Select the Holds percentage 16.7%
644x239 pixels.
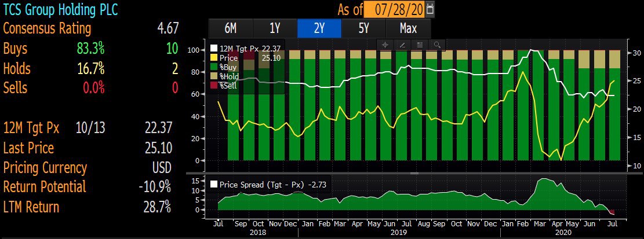91,68
